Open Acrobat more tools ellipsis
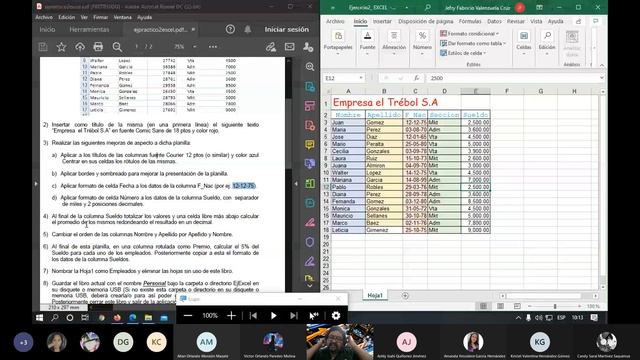 coord(213,47)
